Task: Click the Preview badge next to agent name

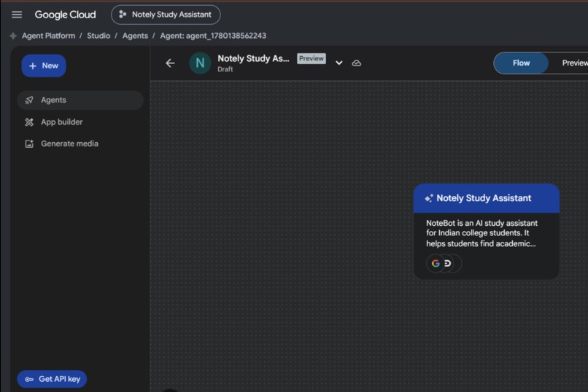Action: point(312,58)
